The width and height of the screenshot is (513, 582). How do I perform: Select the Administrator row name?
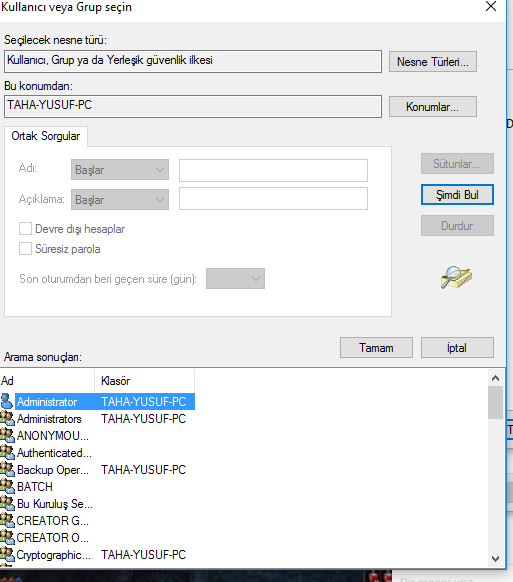tap(47, 402)
